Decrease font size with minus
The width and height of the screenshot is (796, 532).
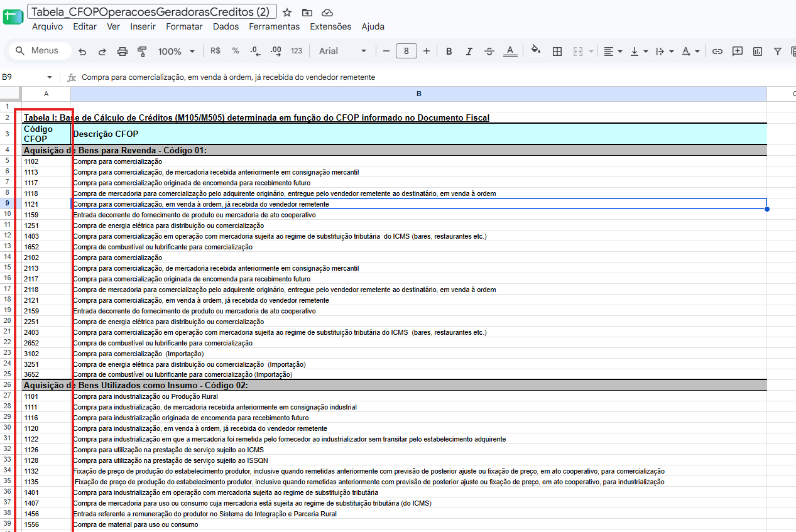coord(386,51)
